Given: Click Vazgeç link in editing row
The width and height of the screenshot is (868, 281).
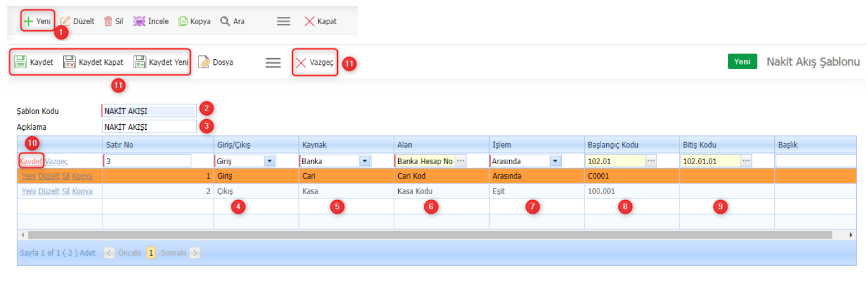Looking at the screenshot, I should 56,161.
